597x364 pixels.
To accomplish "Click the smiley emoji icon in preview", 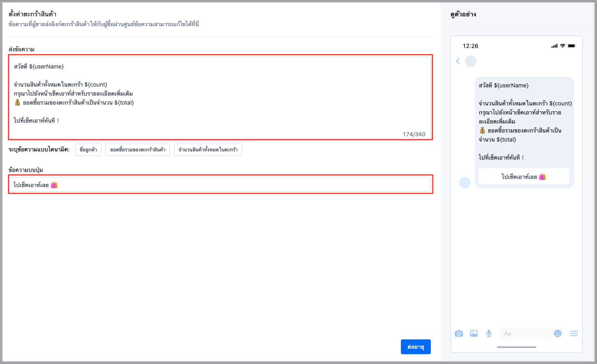I will tap(558, 334).
